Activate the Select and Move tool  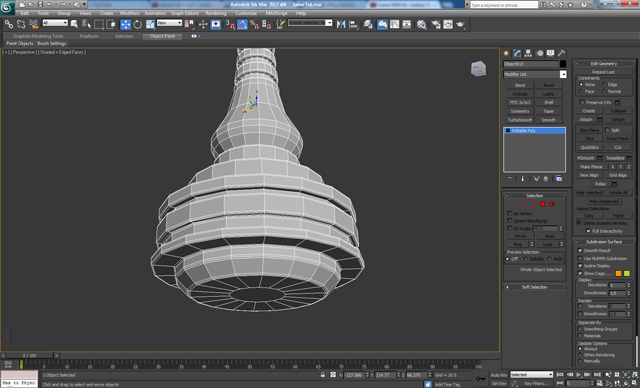tap(125, 24)
